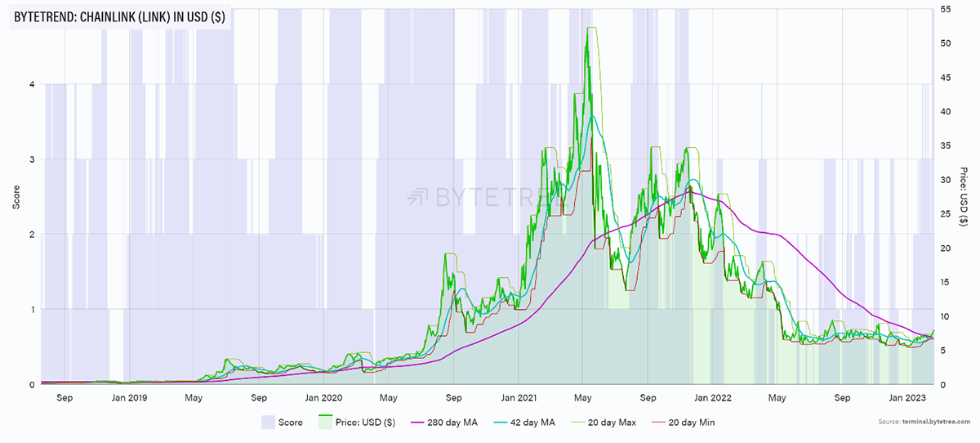Click the score axis tick labeled 4
The height and width of the screenshot is (443, 980).
[33, 84]
